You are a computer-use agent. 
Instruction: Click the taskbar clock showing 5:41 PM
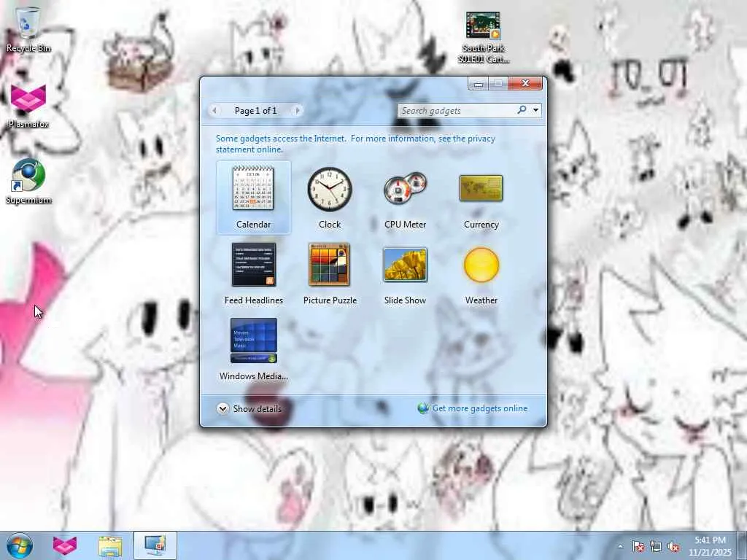[x=710, y=546]
